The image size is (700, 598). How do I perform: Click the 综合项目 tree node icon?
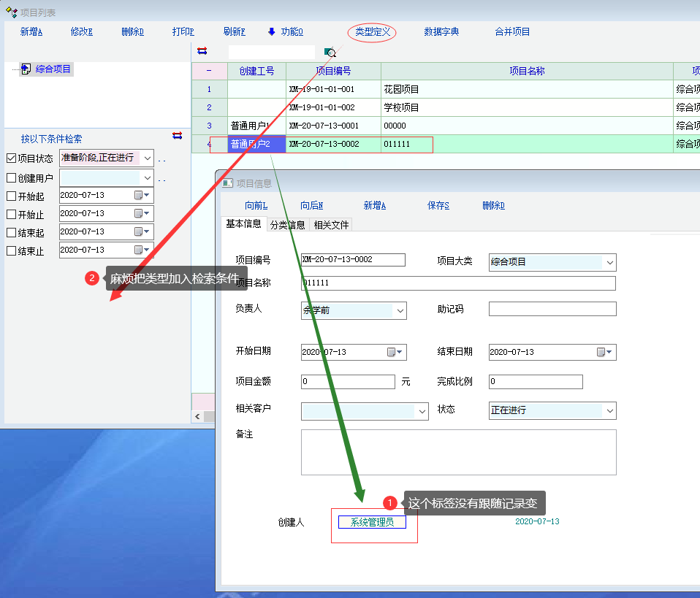point(26,69)
